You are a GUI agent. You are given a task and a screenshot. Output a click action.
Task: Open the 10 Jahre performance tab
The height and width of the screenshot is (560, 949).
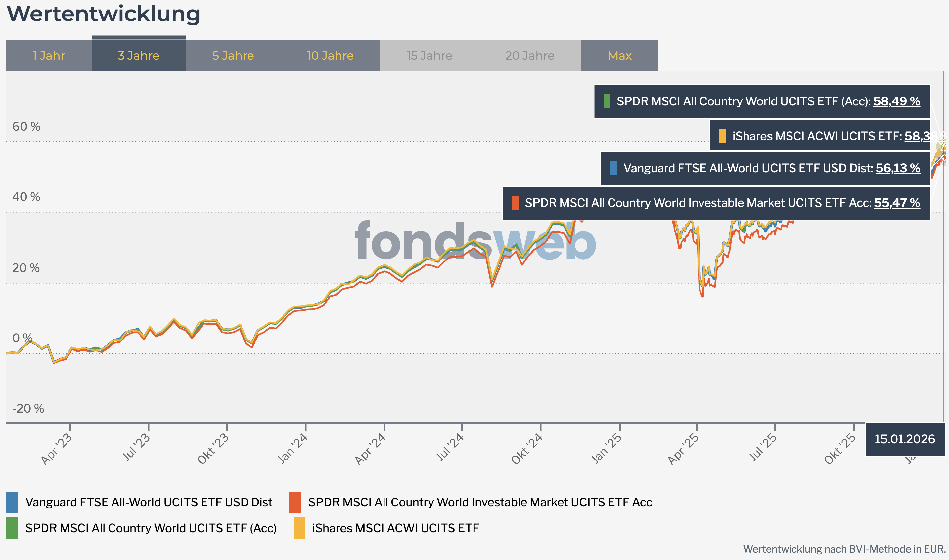point(330,56)
